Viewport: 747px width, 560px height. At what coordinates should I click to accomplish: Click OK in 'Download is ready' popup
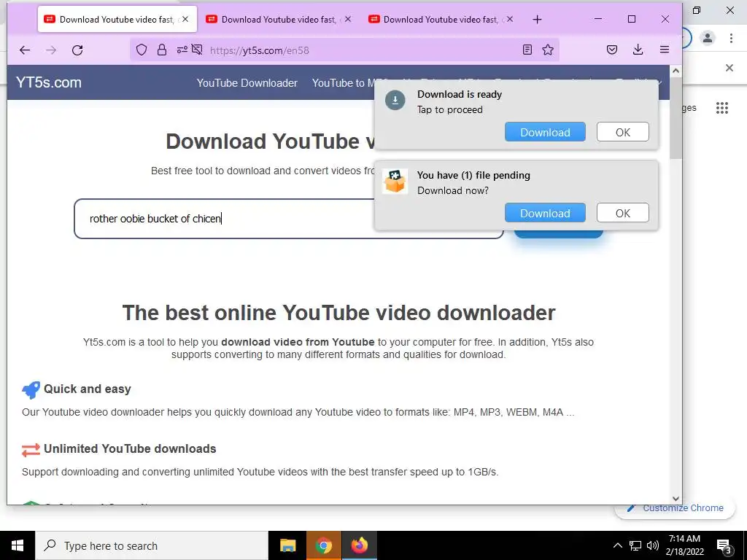click(x=623, y=132)
